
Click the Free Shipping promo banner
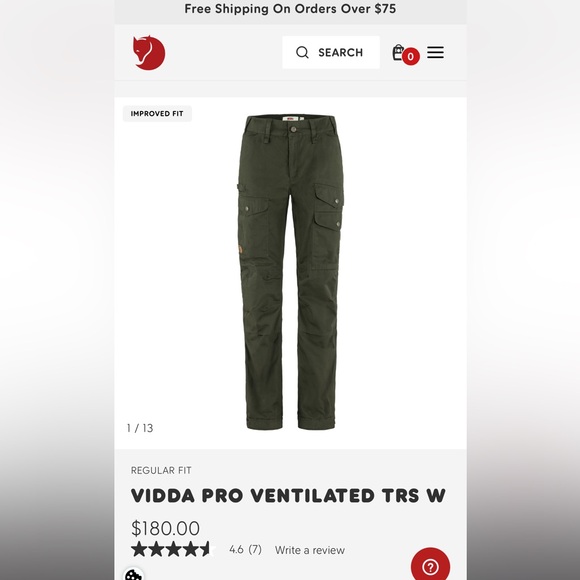click(x=290, y=9)
